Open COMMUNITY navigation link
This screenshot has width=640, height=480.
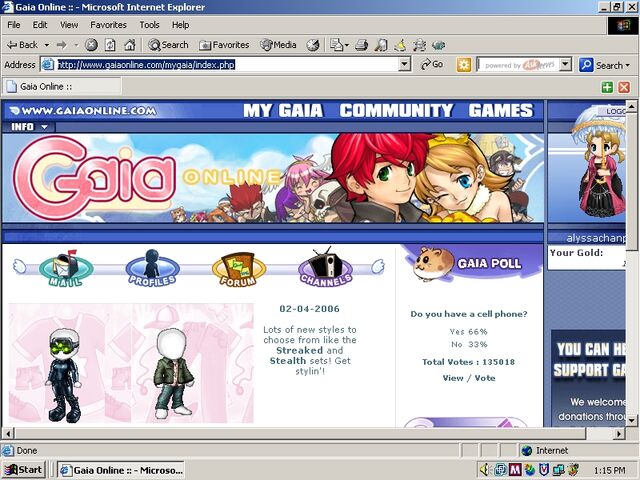[x=396, y=111]
